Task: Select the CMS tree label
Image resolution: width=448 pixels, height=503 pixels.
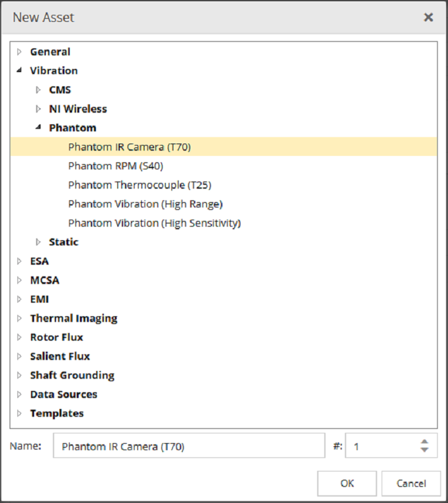Action: click(60, 90)
